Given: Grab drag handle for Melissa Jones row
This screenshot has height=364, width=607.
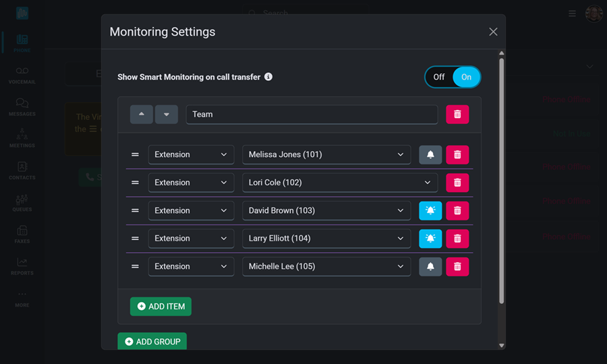Looking at the screenshot, I should click(x=135, y=155).
